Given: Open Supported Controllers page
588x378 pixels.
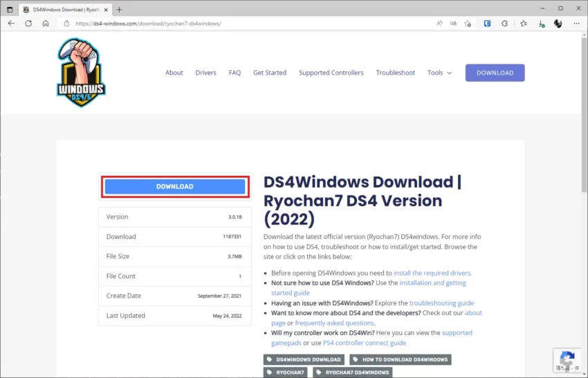Looking at the screenshot, I should (331, 73).
